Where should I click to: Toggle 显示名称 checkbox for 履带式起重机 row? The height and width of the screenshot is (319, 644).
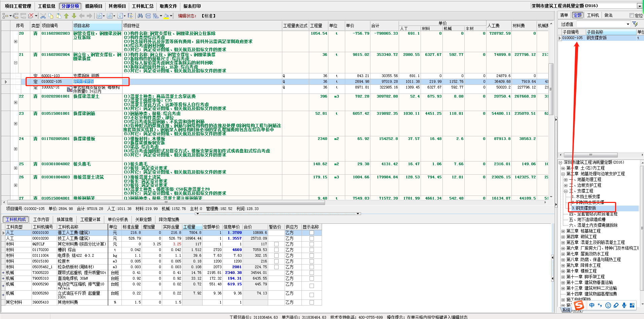point(312,273)
